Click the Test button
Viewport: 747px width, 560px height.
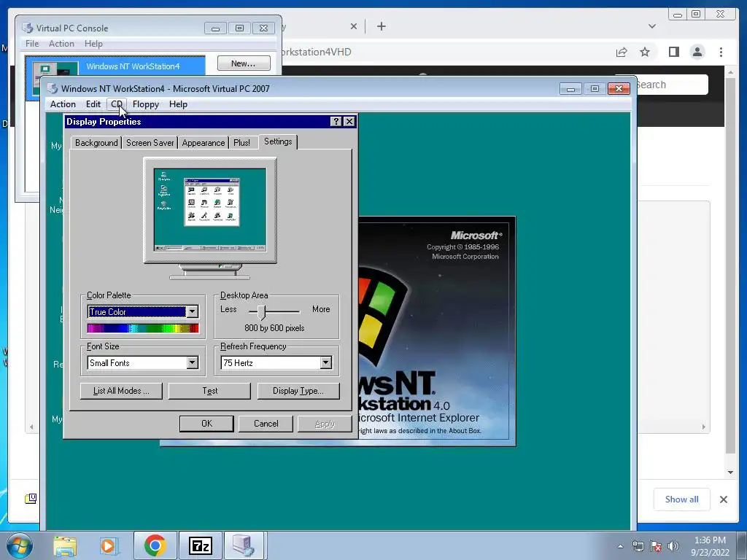tap(209, 391)
